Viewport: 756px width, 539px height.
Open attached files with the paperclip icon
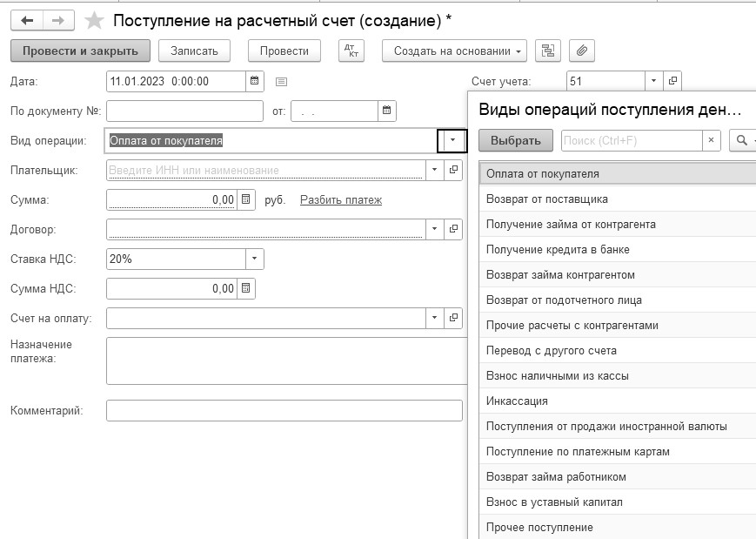pos(582,51)
